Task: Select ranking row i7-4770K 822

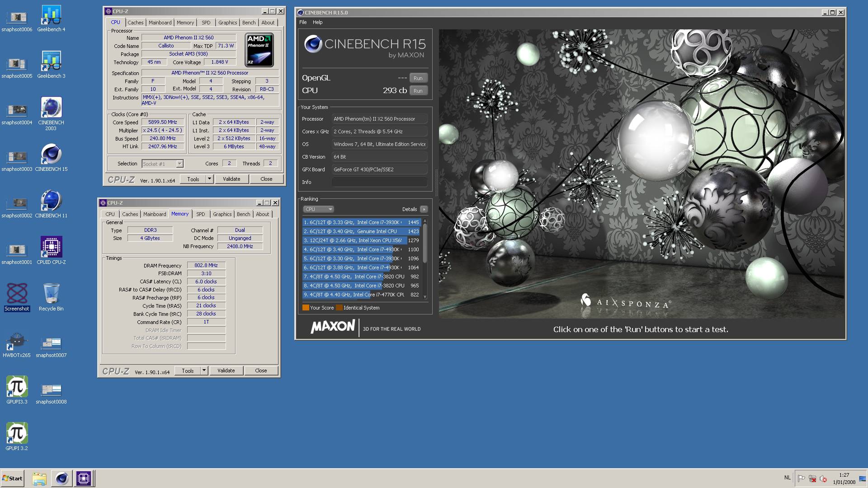Action: pyautogui.click(x=362, y=295)
